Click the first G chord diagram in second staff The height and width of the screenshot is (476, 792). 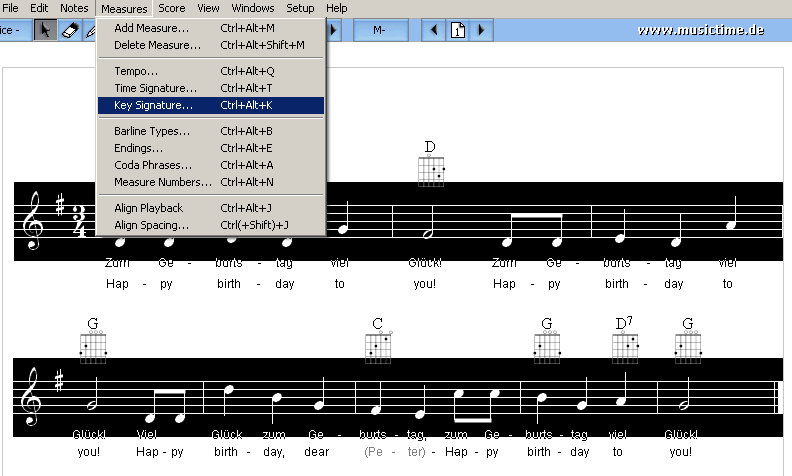(93, 347)
